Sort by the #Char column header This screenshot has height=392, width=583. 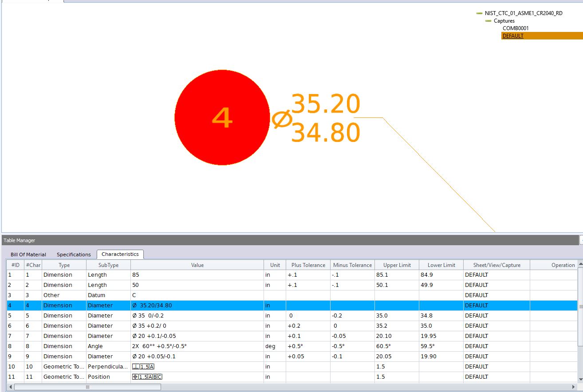click(33, 265)
